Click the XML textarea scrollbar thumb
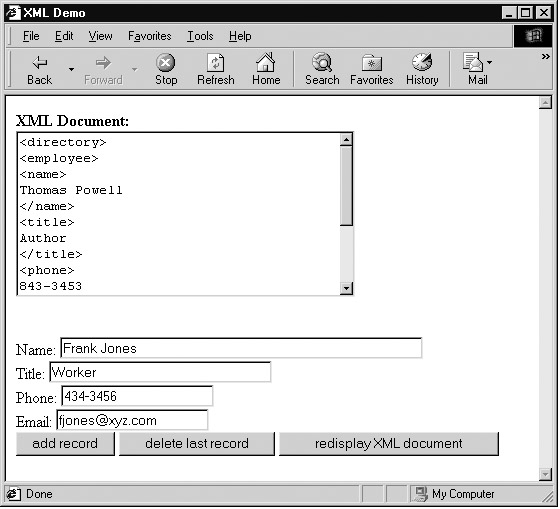 346,186
